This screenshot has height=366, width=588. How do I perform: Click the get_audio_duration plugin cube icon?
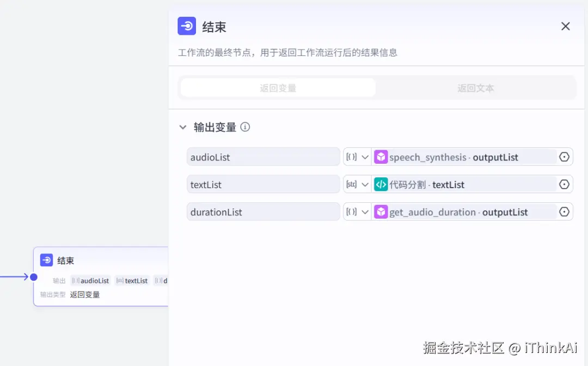click(381, 212)
